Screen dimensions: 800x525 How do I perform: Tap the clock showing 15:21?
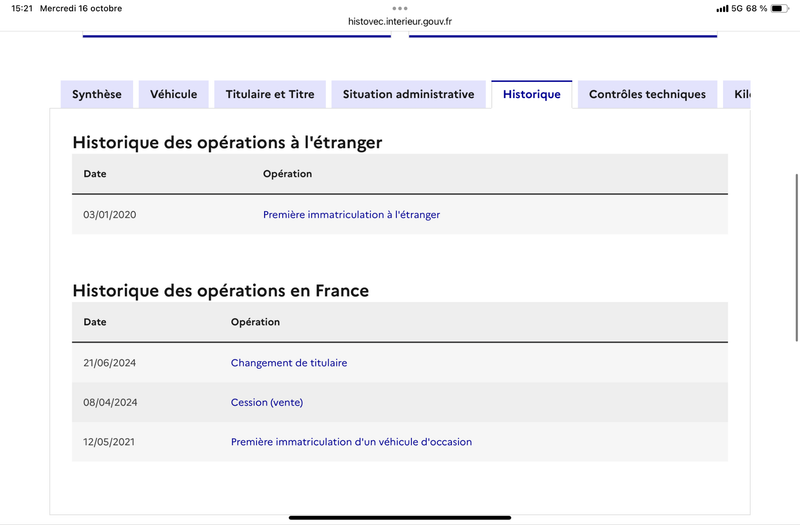(x=22, y=8)
